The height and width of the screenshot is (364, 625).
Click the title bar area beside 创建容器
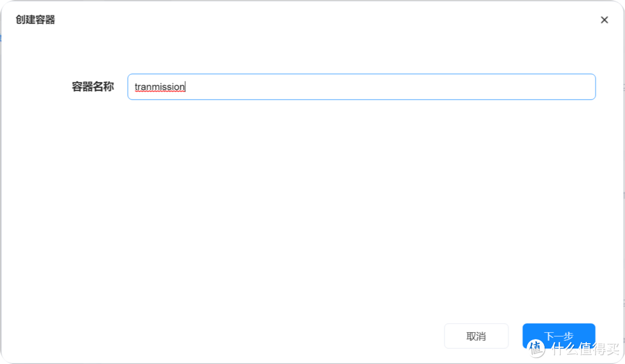pyautogui.click(x=289, y=20)
